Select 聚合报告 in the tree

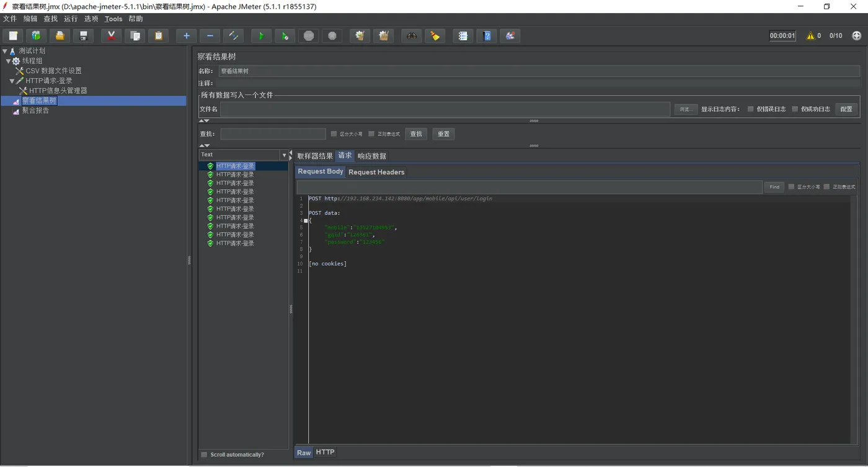(35, 111)
